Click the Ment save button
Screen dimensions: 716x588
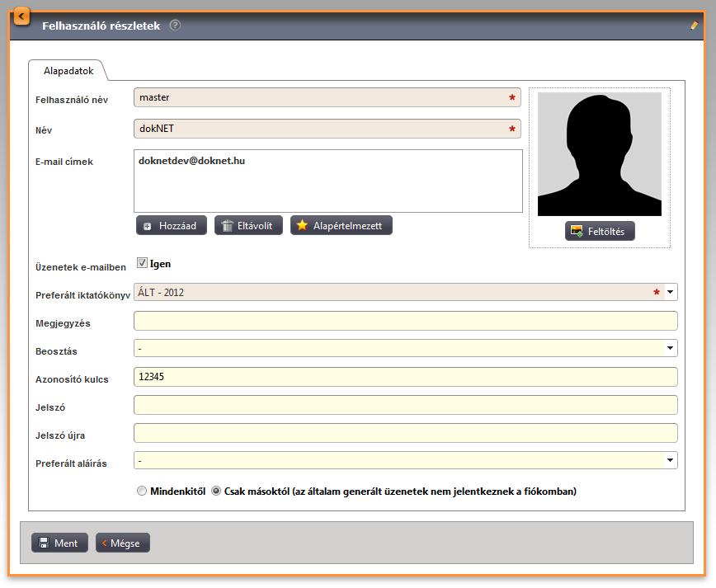59,543
